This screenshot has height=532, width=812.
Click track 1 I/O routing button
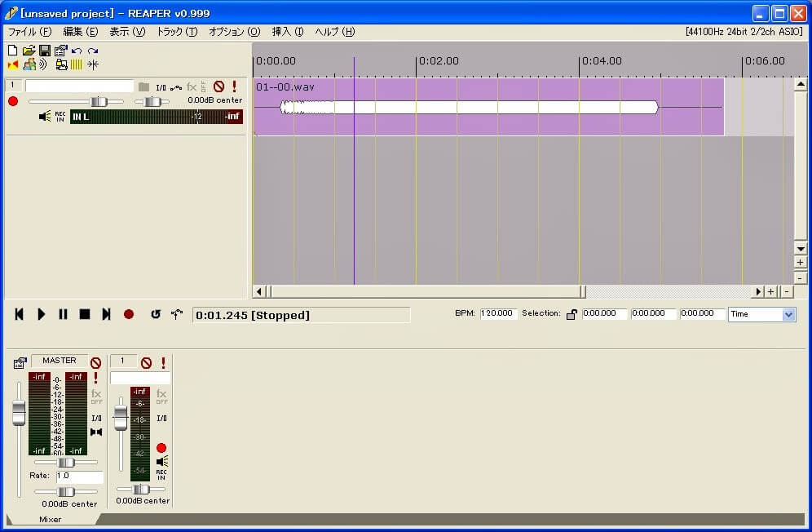[x=161, y=87]
